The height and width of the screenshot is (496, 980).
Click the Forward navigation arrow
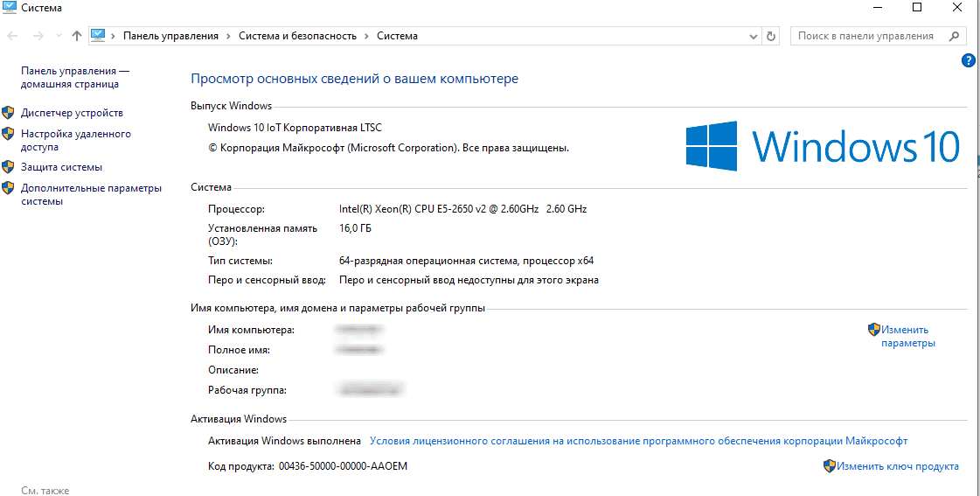(x=38, y=36)
